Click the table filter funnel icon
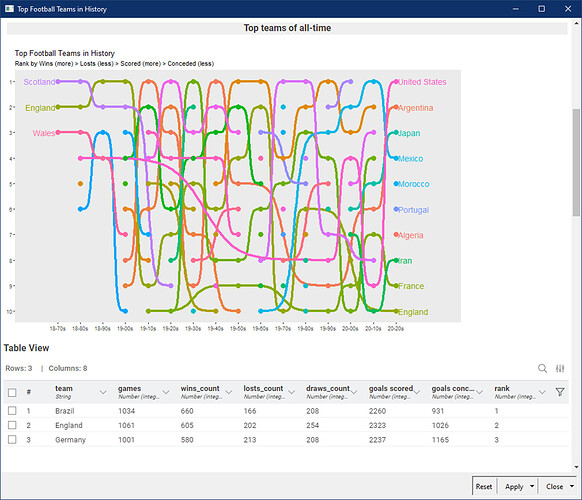The height and width of the screenshot is (500, 582). click(x=560, y=392)
